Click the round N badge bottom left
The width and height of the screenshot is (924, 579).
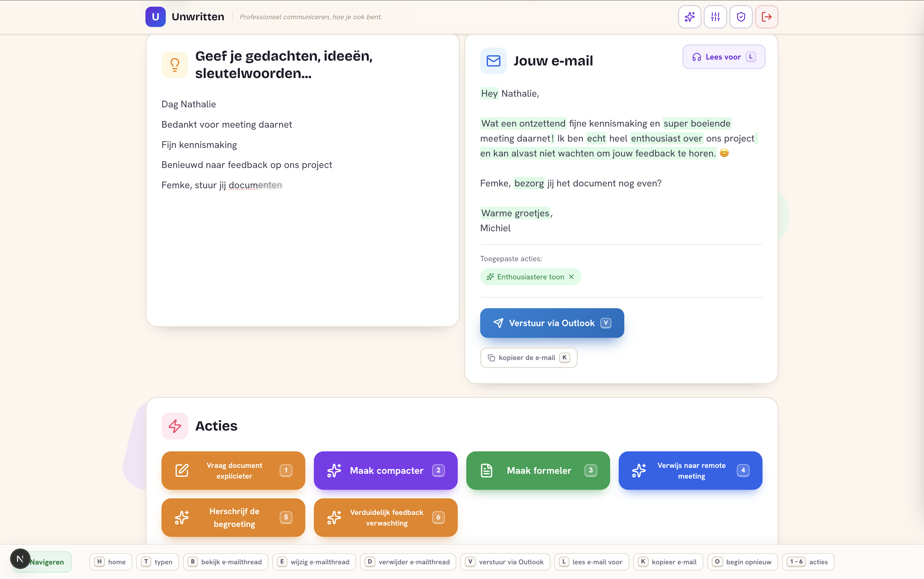[x=20, y=559]
